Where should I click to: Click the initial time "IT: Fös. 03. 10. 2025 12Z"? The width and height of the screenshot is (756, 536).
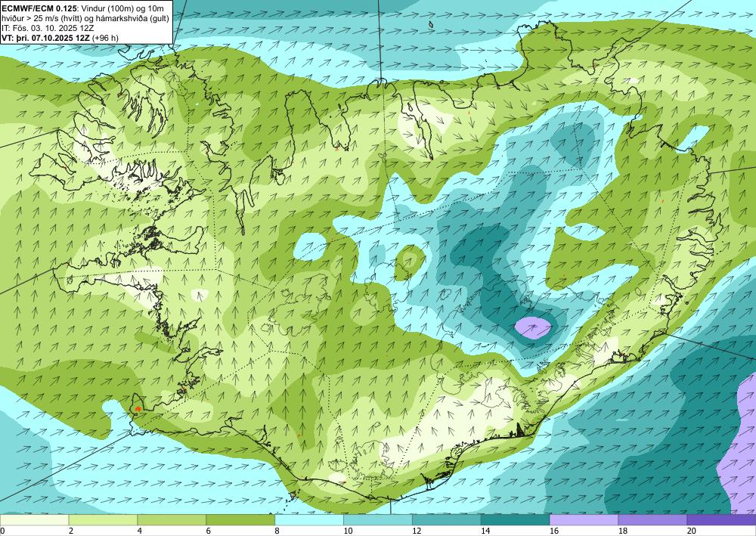[x=48, y=28]
